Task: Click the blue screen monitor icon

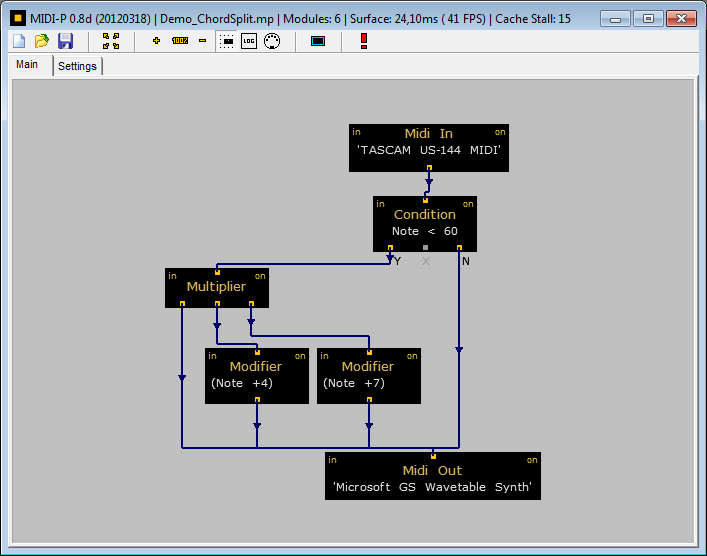Action: click(318, 41)
